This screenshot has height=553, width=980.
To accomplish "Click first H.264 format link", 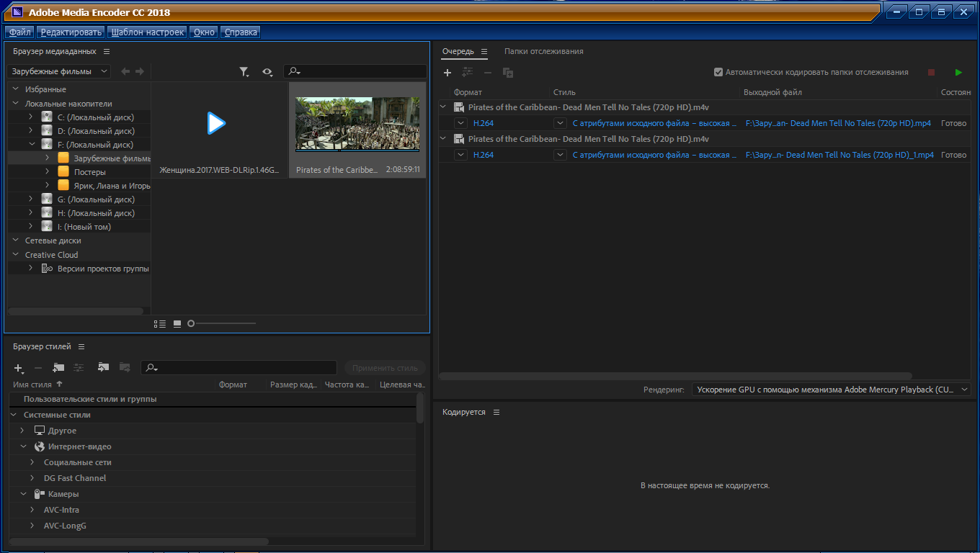I will coord(484,123).
